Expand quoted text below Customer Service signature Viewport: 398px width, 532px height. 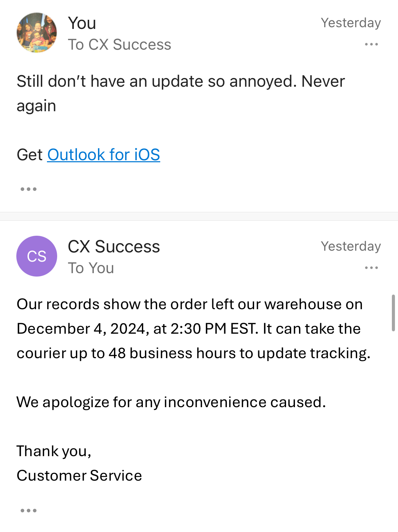(x=29, y=511)
